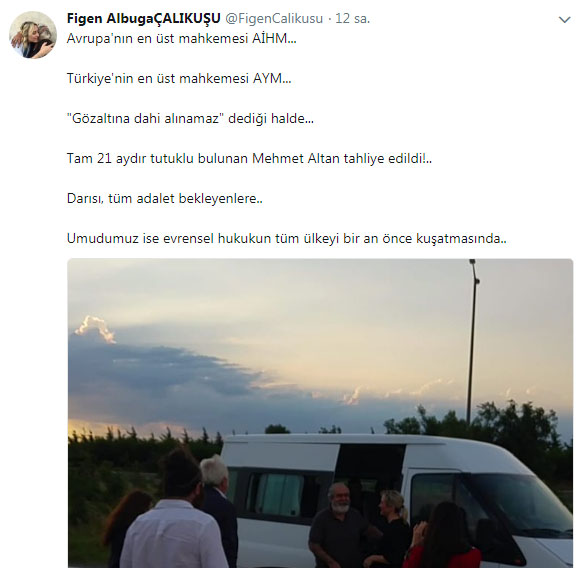Screen dimensions: 578x568
Task: Click the gray-haired man near the van
Action: pyautogui.click(x=218, y=509)
